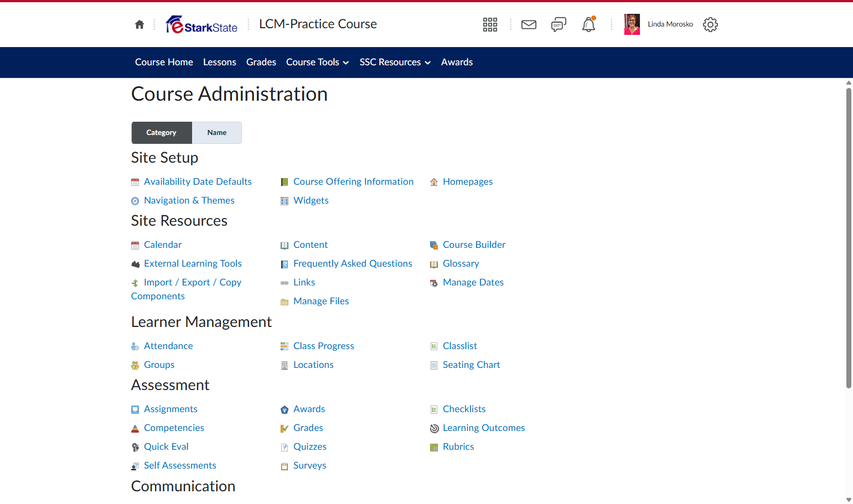Open the update alerts bell icon
Screen dimensions: 853x504
[x=588, y=24]
